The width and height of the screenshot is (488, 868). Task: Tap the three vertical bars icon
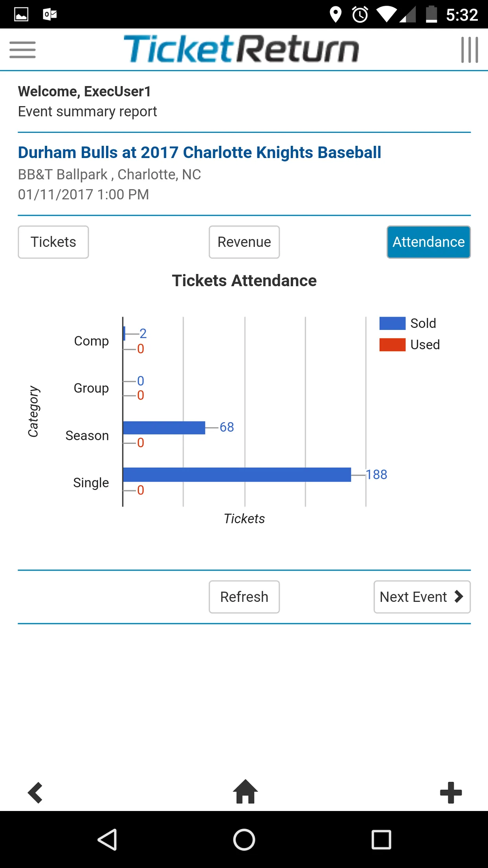[x=470, y=50]
